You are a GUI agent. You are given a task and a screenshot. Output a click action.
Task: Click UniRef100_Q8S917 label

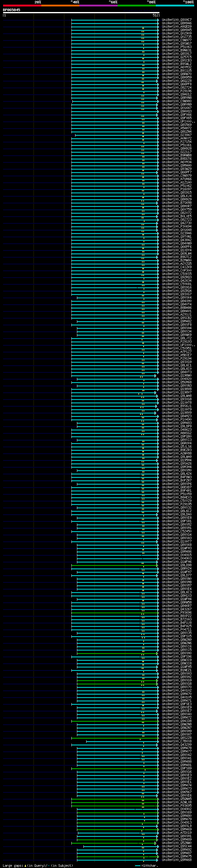click(x=177, y=54)
